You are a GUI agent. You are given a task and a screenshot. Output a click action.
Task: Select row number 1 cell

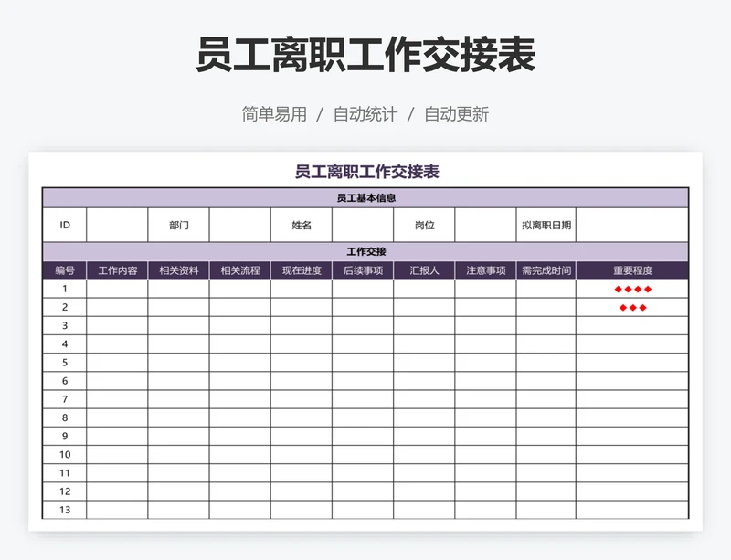pyautogui.click(x=64, y=289)
